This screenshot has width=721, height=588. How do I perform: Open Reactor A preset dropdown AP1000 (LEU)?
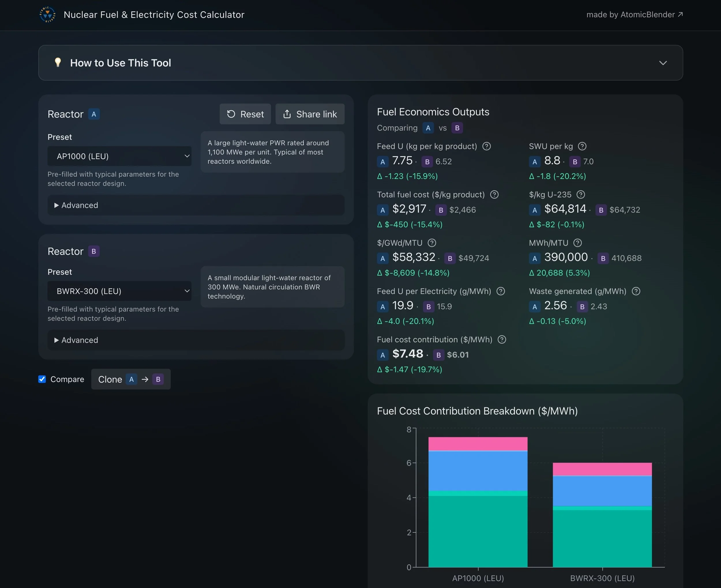[x=119, y=156]
